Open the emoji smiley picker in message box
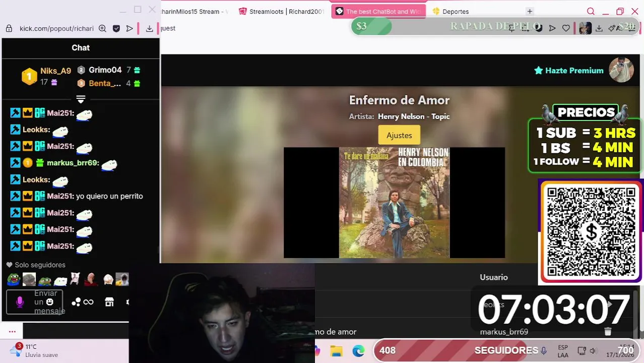The image size is (644, 363). (49, 302)
